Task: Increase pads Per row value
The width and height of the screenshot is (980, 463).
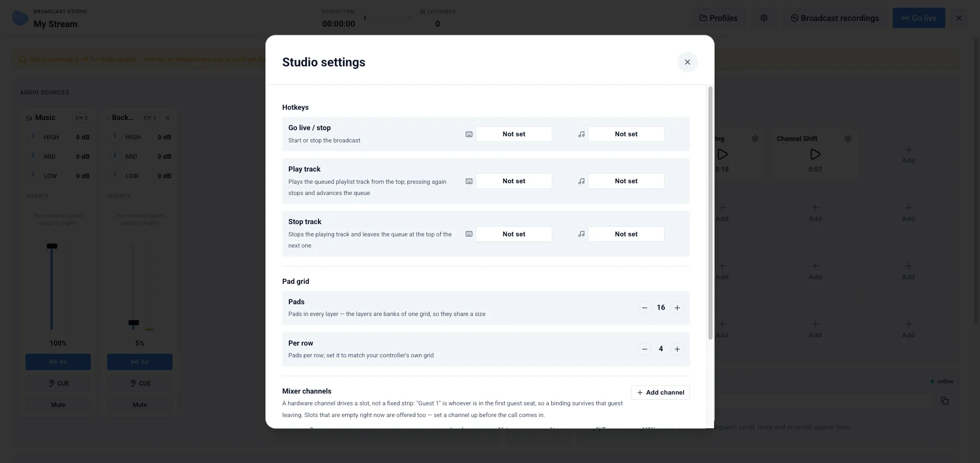Action: tap(677, 349)
